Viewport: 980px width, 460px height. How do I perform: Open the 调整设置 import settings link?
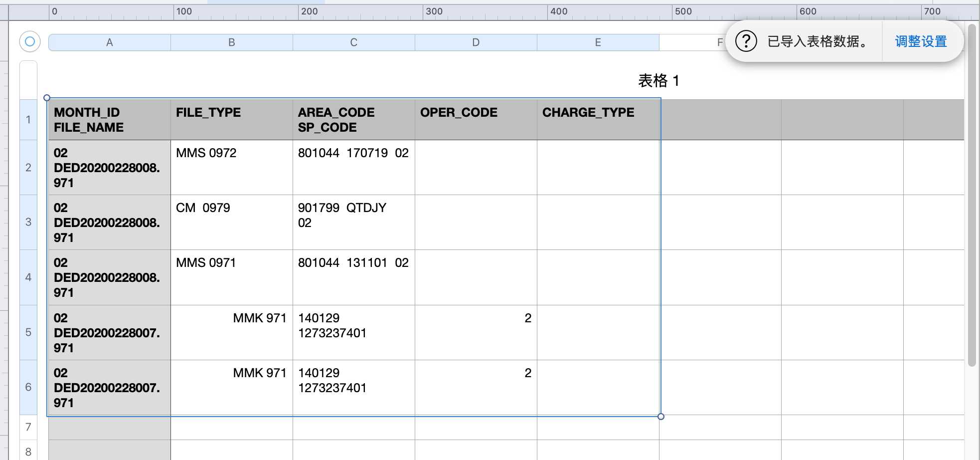921,41
